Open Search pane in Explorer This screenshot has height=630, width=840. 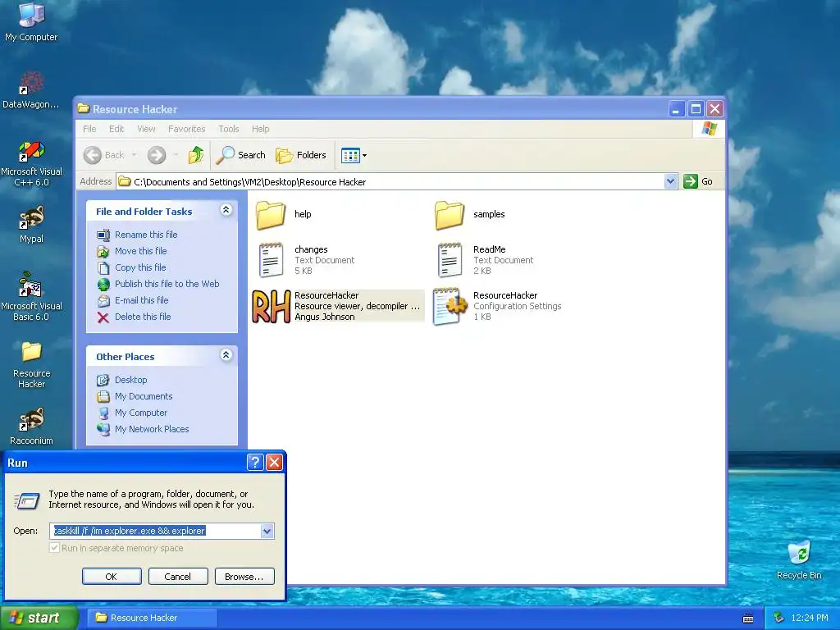point(240,155)
